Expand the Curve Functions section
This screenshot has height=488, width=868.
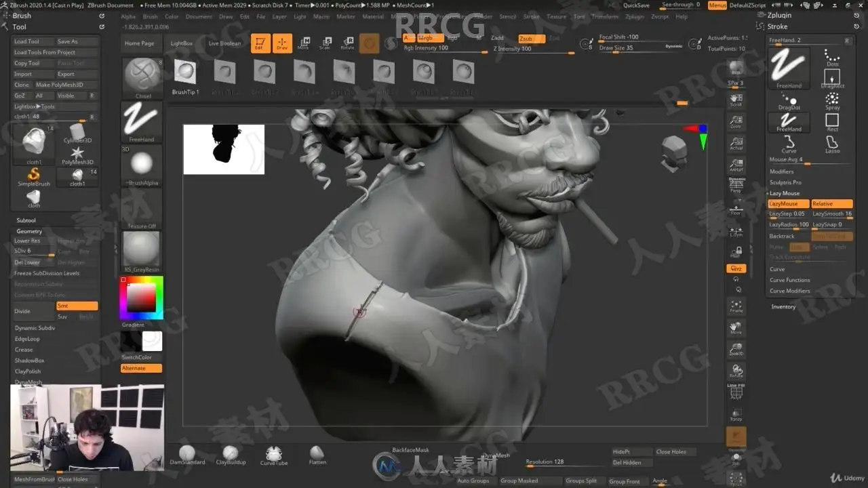pos(789,280)
